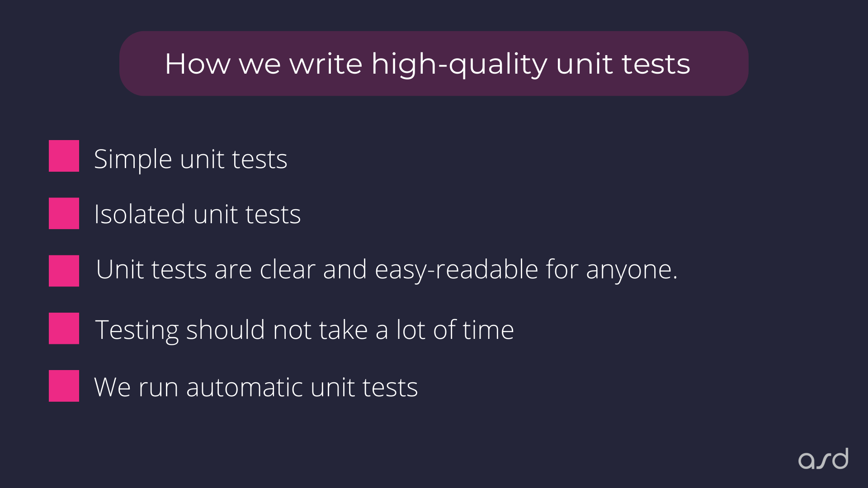Click the asd logo in the corner
868x488 pixels.
(823, 459)
